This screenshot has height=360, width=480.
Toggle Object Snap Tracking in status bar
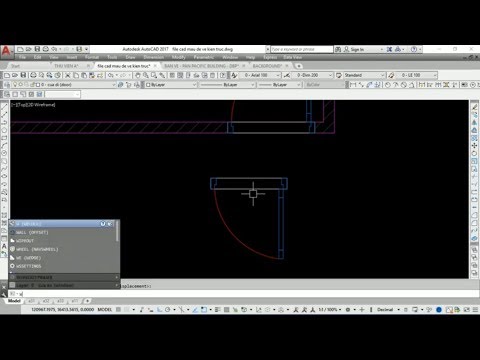pos(195,310)
